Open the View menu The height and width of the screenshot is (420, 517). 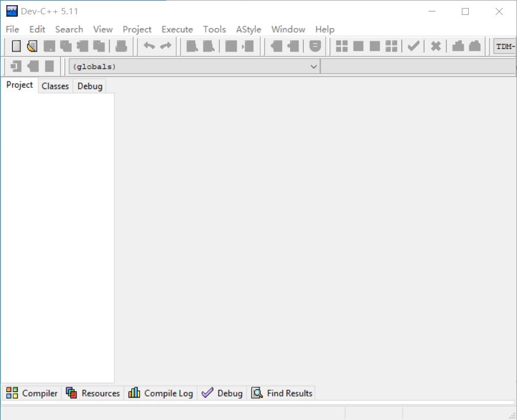tap(103, 29)
